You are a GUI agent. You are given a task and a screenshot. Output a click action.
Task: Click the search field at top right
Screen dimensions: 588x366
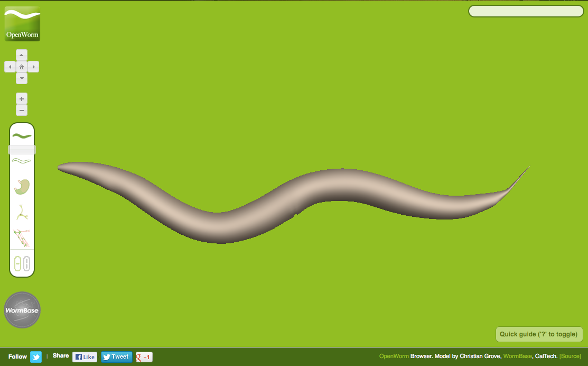click(526, 11)
